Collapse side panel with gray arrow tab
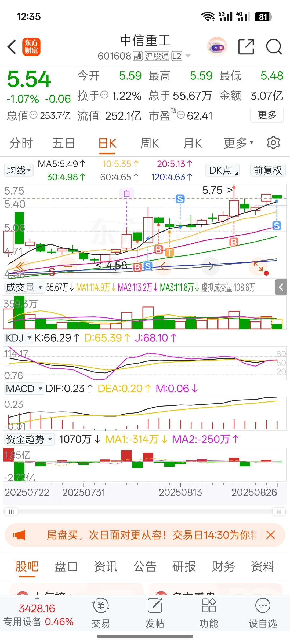 (x=281, y=287)
